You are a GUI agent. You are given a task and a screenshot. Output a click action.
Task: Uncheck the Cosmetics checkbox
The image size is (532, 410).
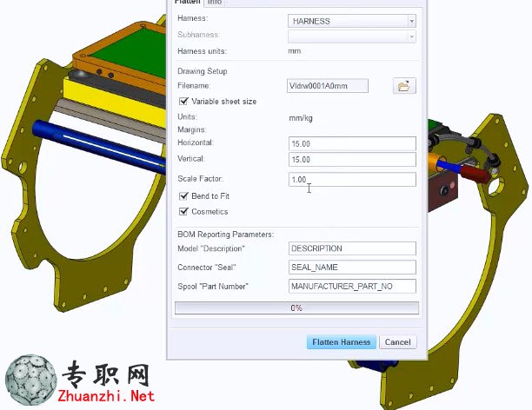(x=183, y=211)
